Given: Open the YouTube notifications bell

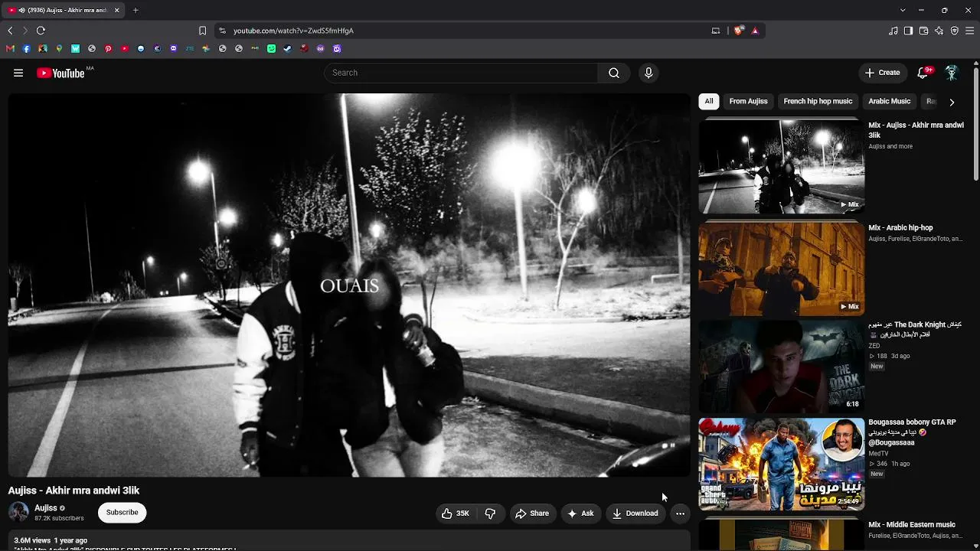Looking at the screenshot, I should click(923, 73).
